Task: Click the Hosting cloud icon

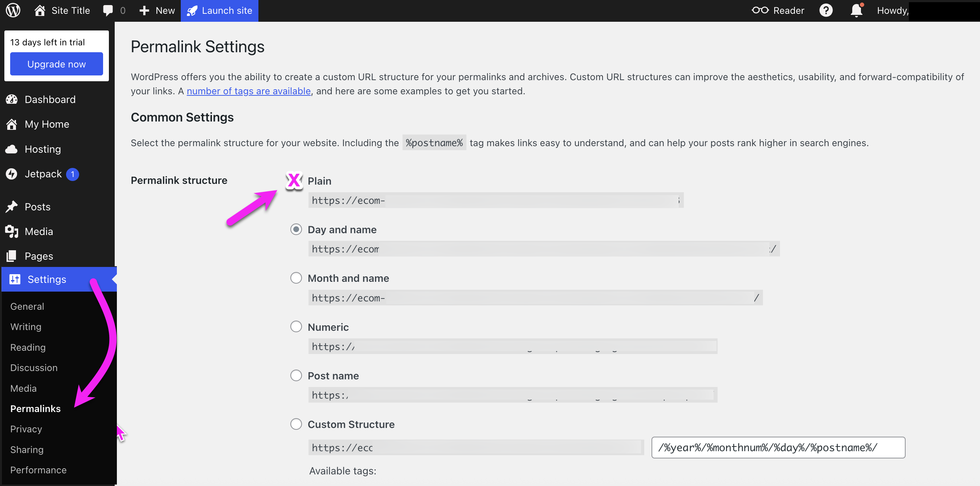Action: coord(12,149)
